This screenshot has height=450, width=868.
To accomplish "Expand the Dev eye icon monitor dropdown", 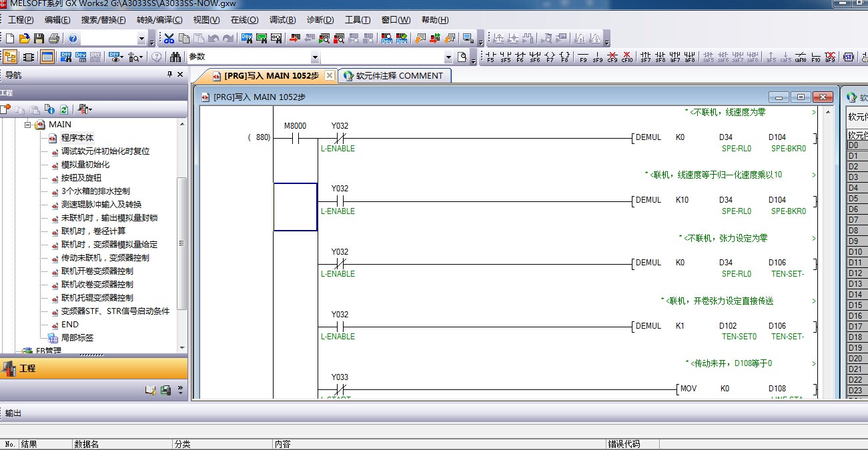I will point(123,57).
